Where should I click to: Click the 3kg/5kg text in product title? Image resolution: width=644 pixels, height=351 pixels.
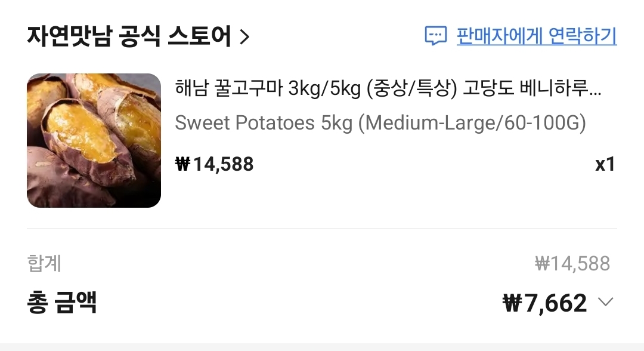(x=324, y=89)
